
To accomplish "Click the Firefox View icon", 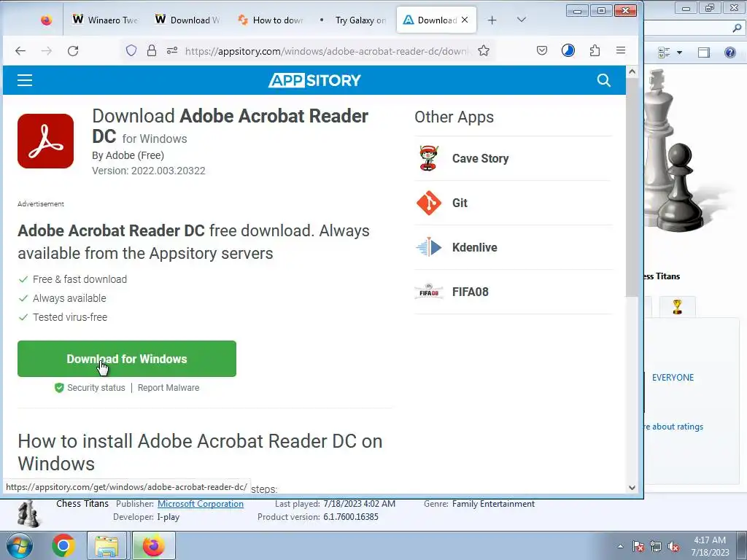I will [x=46, y=20].
